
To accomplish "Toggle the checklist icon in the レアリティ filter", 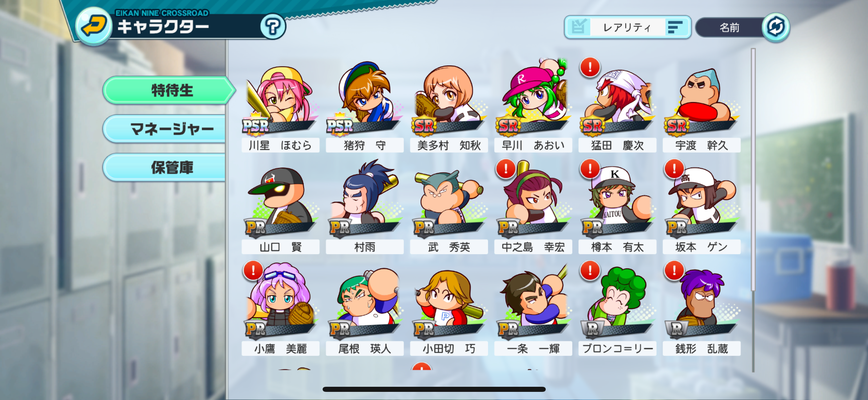I will coord(579,27).
